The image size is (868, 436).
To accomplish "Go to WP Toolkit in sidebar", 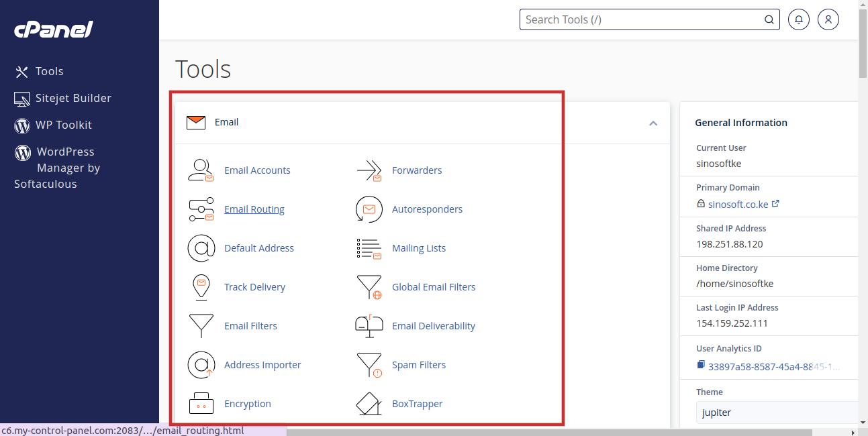I will pyautogui.click(x=63, y=125).
